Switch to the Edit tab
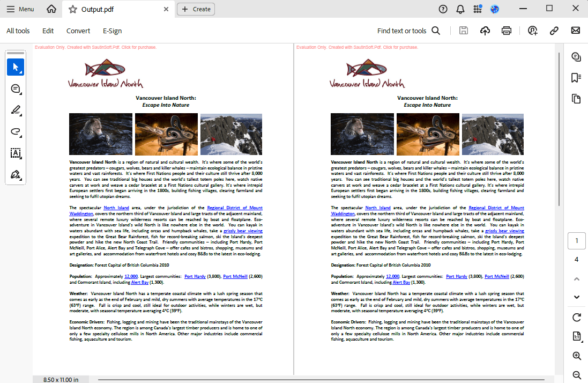Screen dimensions: 588x383 [48, 31]
